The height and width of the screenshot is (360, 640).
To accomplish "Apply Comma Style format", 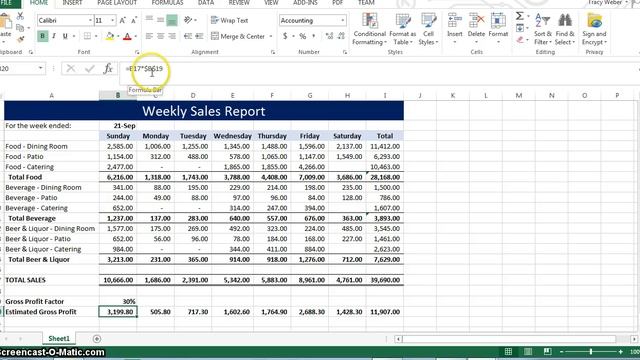I will point(313,36).
